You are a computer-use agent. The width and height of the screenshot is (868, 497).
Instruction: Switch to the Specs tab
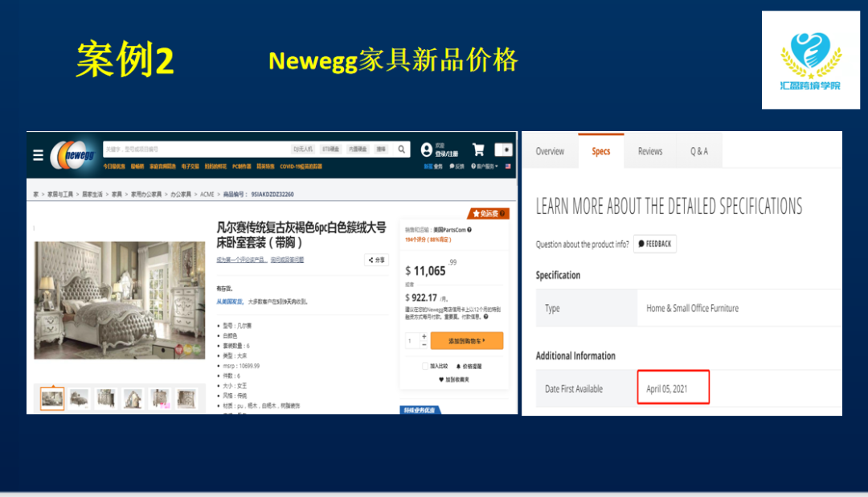coord(600,151)
